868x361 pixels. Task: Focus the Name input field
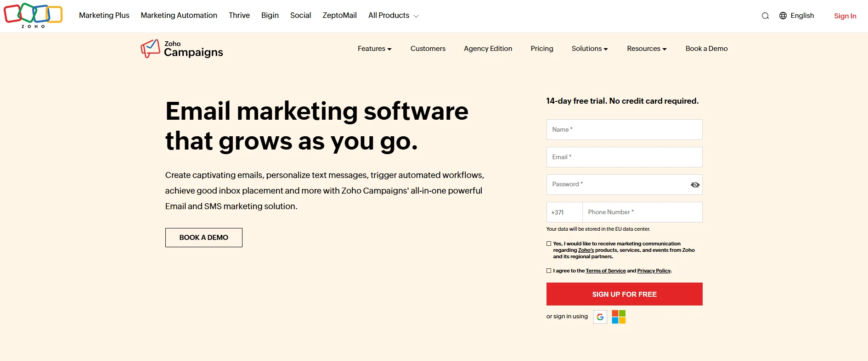coord(624,129)
